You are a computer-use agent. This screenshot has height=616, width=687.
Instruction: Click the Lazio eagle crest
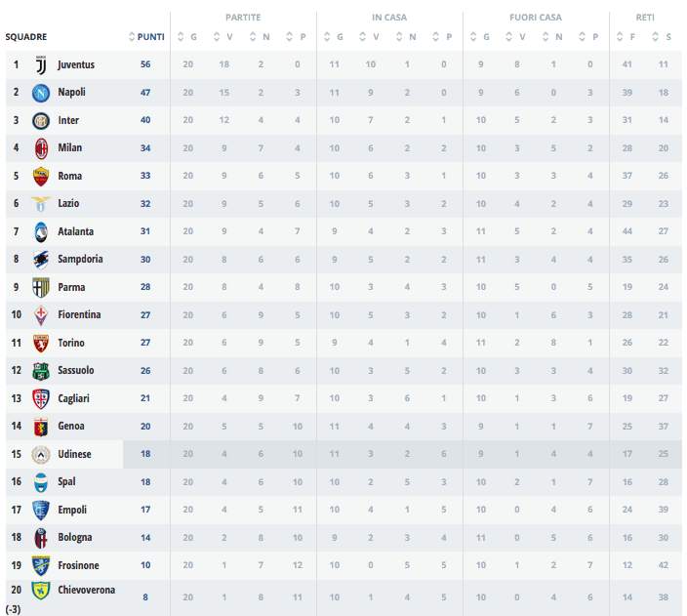click(41, 204)
